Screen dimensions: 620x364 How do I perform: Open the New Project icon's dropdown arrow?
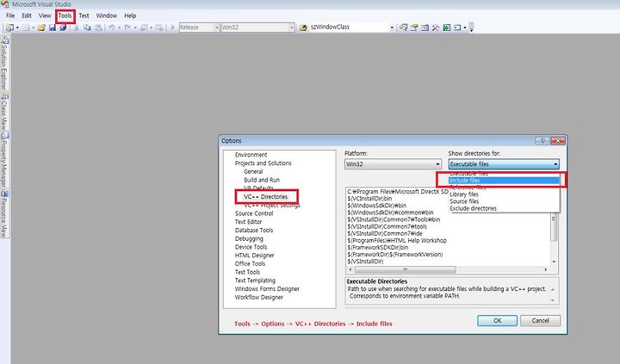17,28
